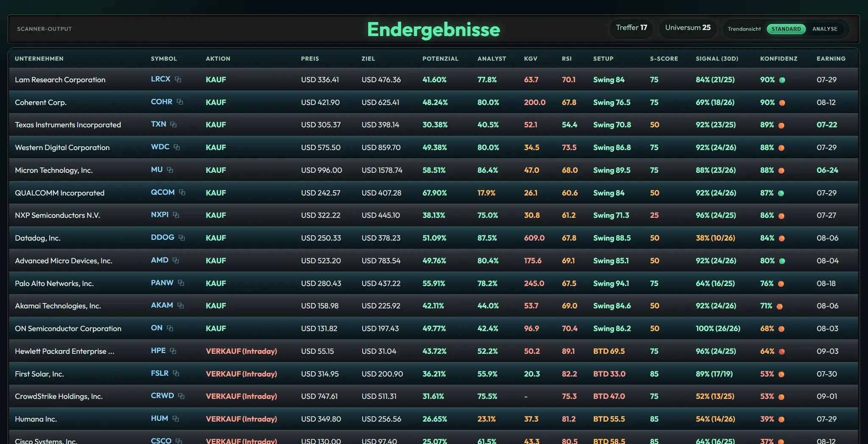Click signal 38% (10/26)
Viewport: 868px width, 444px height.
click(715, 238)
